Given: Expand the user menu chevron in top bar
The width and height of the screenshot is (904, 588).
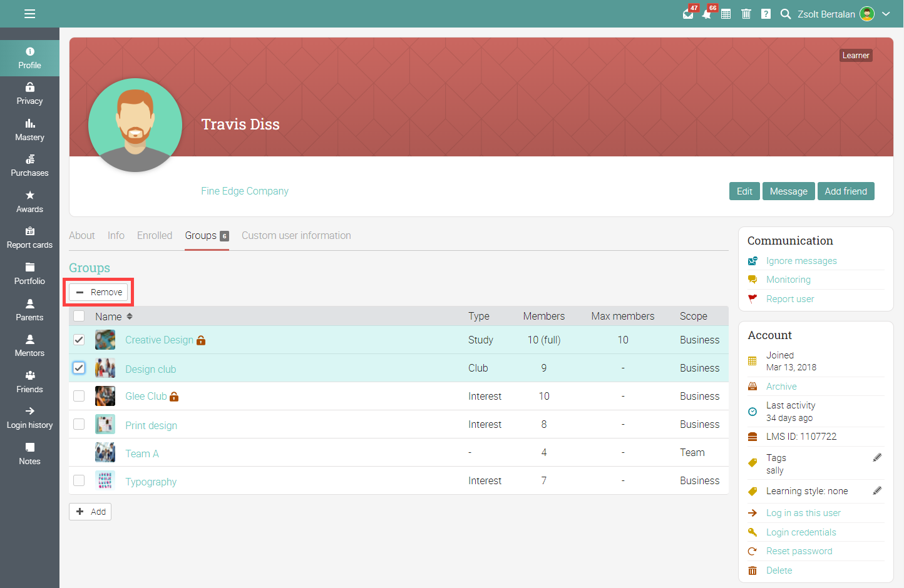Looking at the screenshot, I should [x=886, y=14].
